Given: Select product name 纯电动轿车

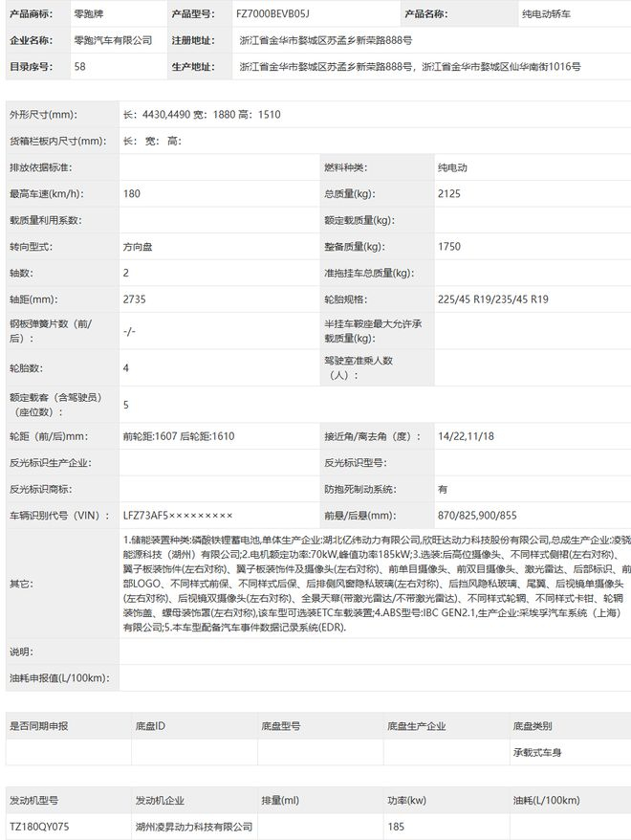Looking at the screenshot, I should point(546,14).
